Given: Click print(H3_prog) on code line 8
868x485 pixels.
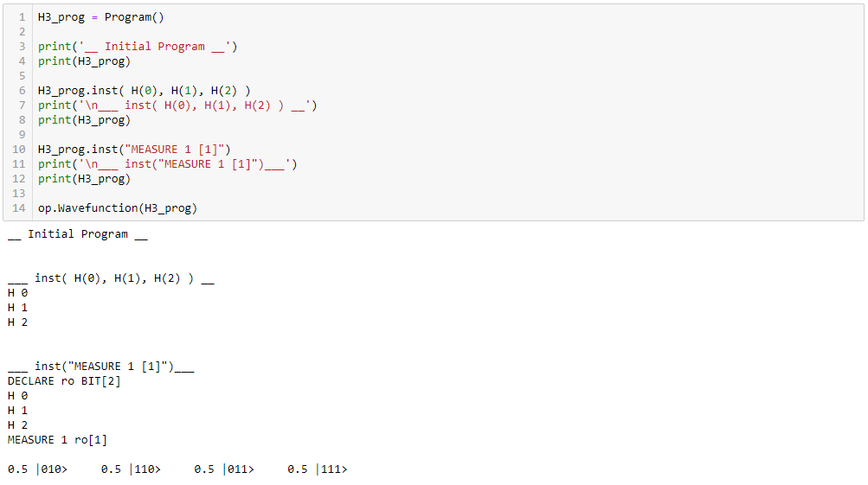Looking at the screenshot, I should click(84, 120).
